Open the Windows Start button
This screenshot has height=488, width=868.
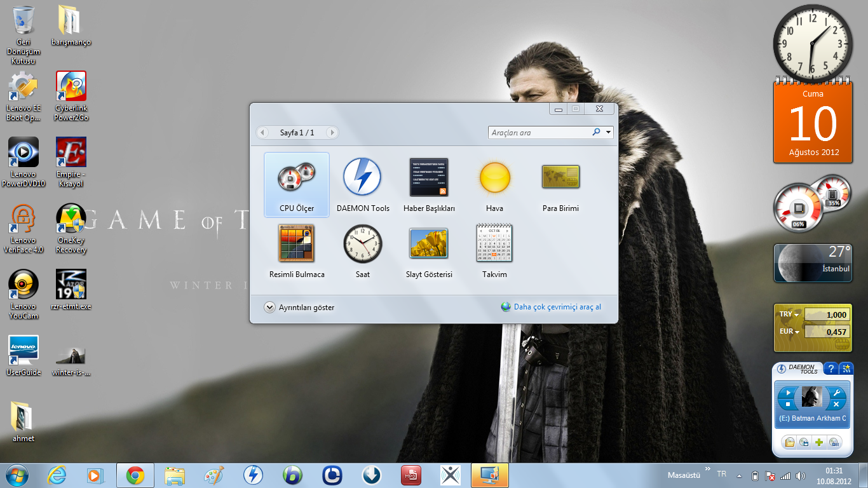[17, 475]
